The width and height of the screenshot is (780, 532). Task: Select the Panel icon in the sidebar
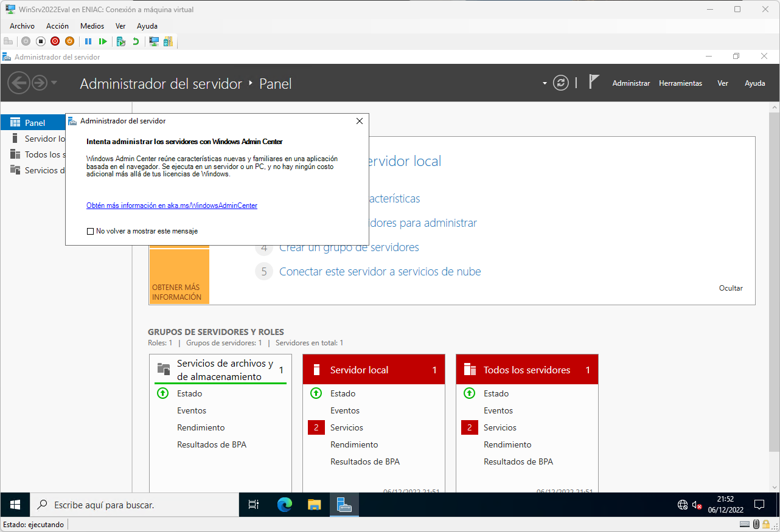pos(15,123)
